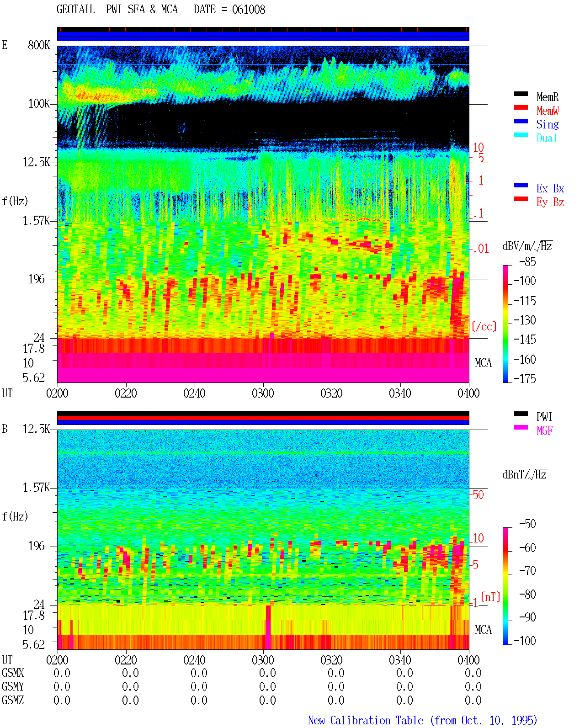Click the blue mode status bar above E panel
This screenshot has height=728, width=585.
coord(263,36)
